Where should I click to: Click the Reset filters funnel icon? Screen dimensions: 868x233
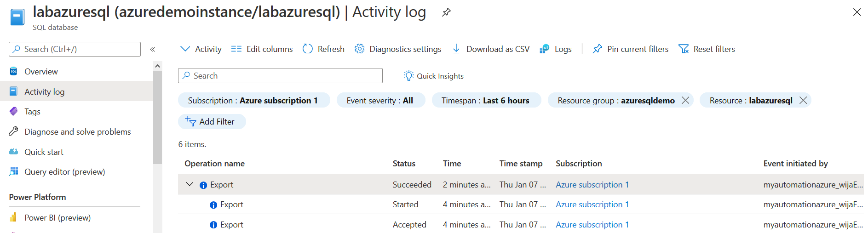684,49
